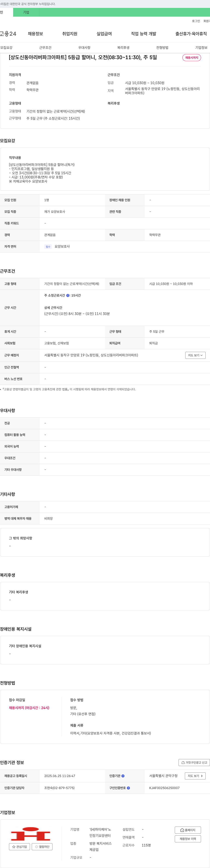Click the 필수 badge next to 요양보호사
The image size is (210, 868).
point(48,247)
